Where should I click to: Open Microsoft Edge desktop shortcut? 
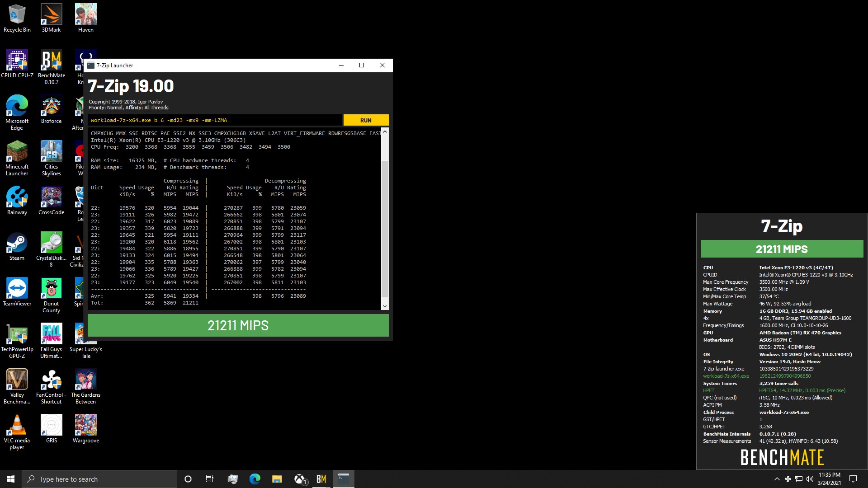pyautogui.click(x=17, y=113)
